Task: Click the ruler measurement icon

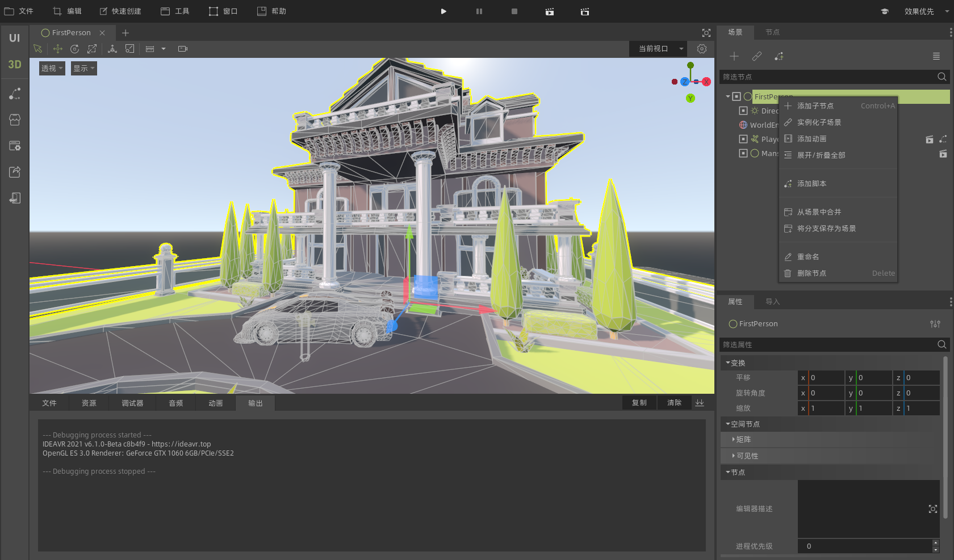Action: (150, 49)
